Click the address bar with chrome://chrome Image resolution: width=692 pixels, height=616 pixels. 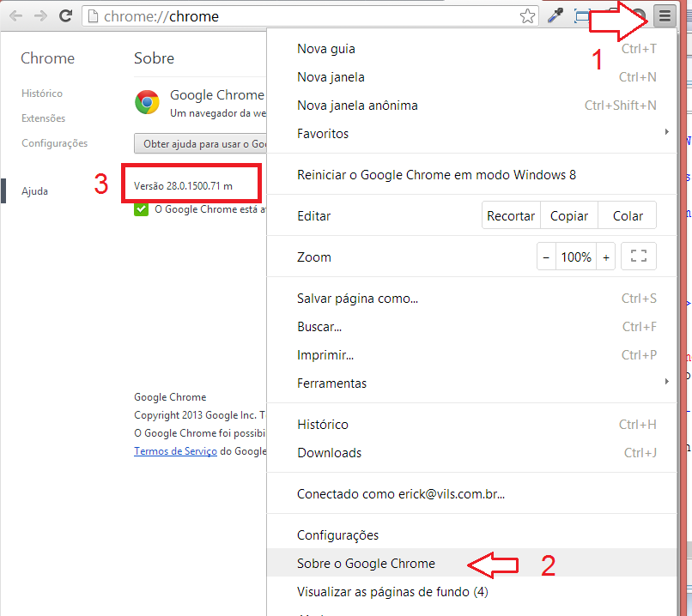pos(310,16)
